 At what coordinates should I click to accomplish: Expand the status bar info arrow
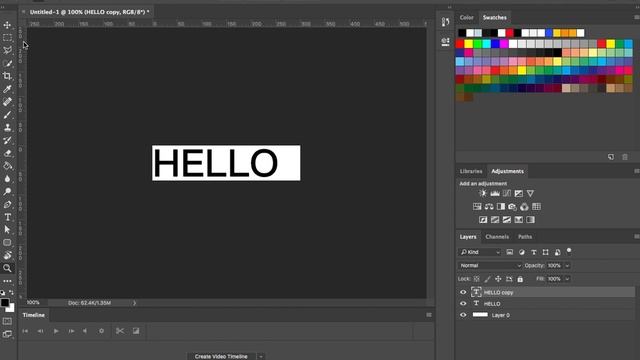(134, 303)
